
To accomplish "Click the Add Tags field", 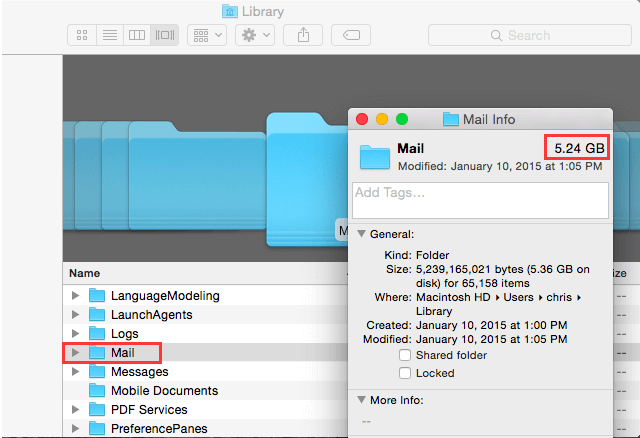I will click(480, 200).
